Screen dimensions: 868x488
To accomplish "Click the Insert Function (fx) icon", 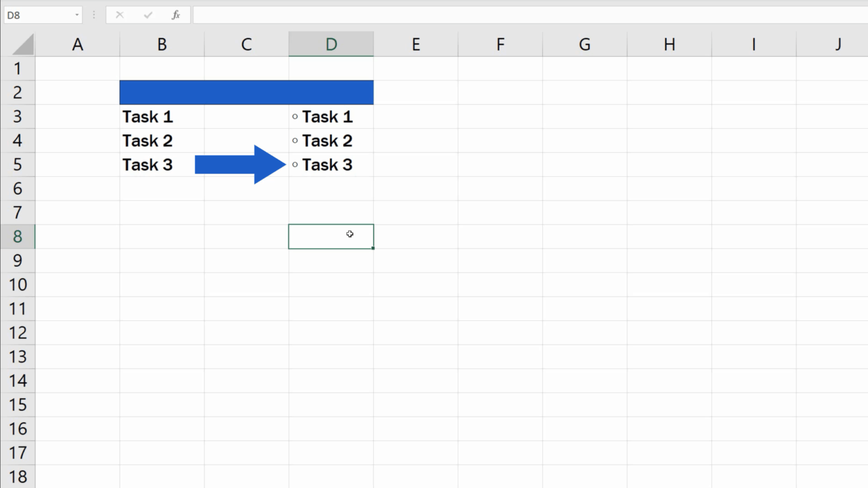I will pos(176,15).
